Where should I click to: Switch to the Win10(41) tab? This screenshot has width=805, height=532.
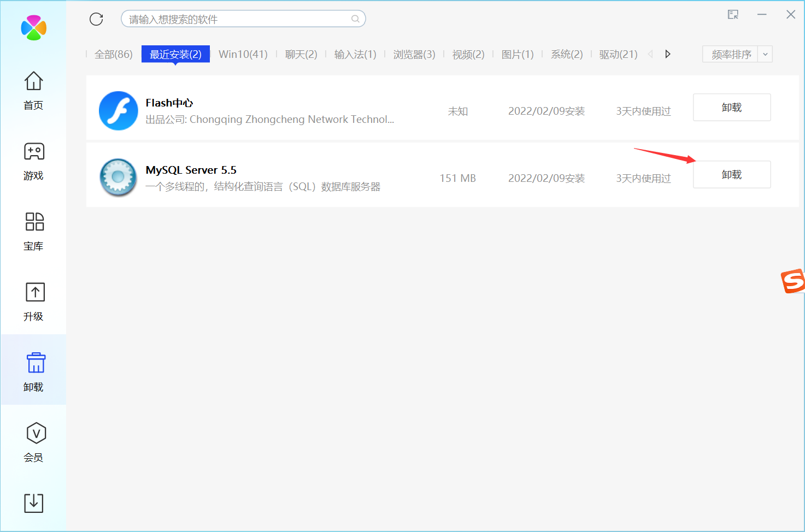(x=243, y=54)
